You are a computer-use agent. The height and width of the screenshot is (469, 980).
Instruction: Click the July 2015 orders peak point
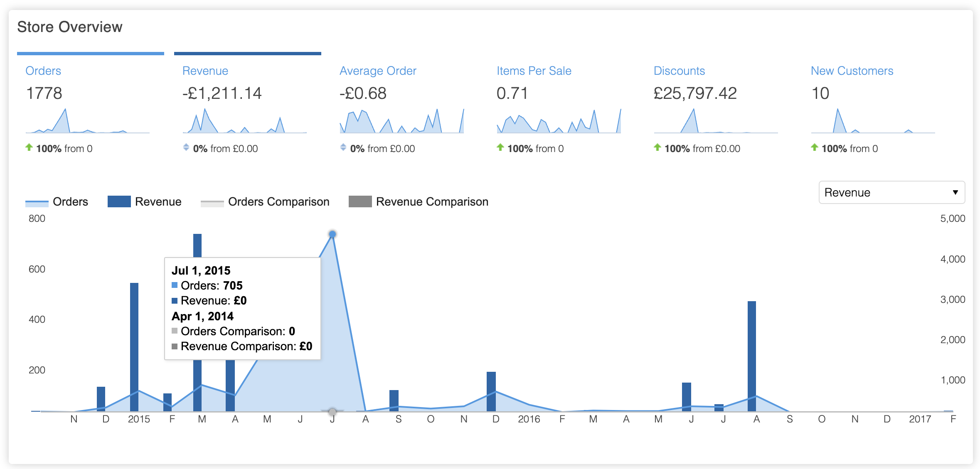point(332,234)
